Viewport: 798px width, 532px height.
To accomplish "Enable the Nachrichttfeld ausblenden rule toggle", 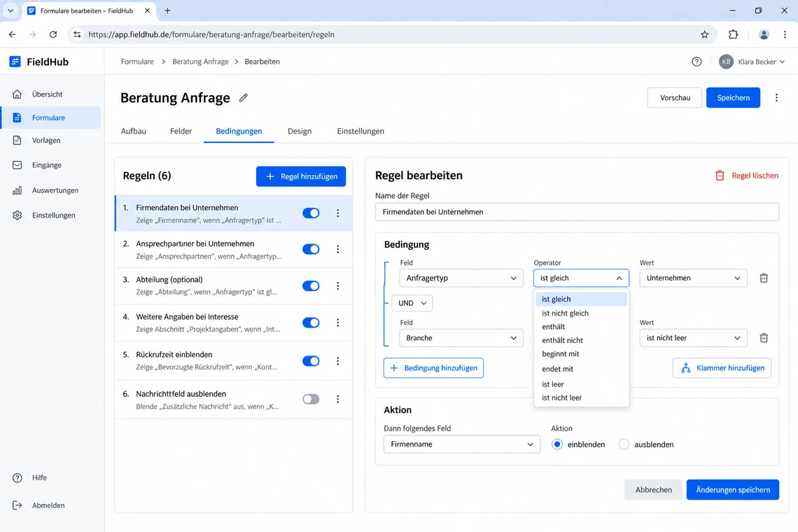I will tap(311, 399).
